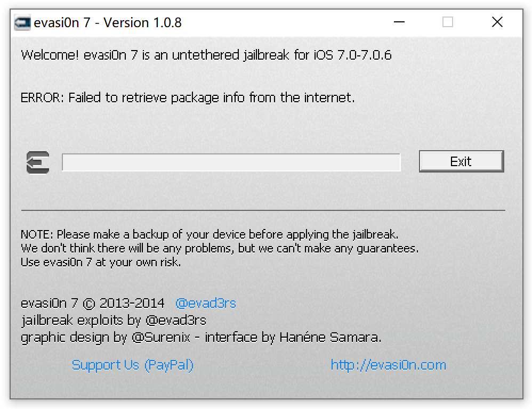Maximize the evasi0n 7 window

point(448,22)
